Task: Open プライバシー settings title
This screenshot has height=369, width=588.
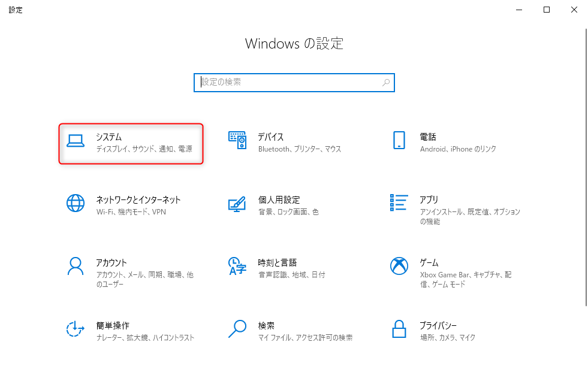Action: pyautogui.click(x=438, y=325)
